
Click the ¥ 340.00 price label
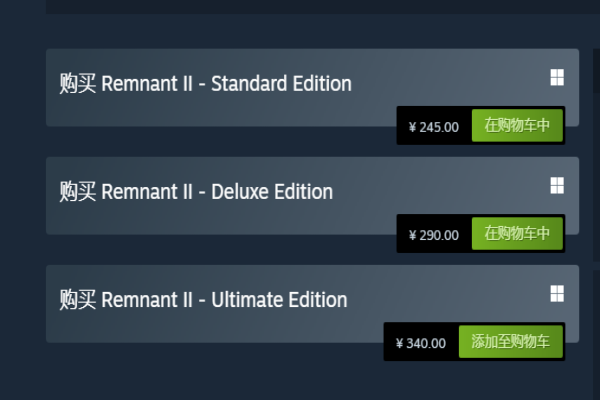tap(421, 343)
